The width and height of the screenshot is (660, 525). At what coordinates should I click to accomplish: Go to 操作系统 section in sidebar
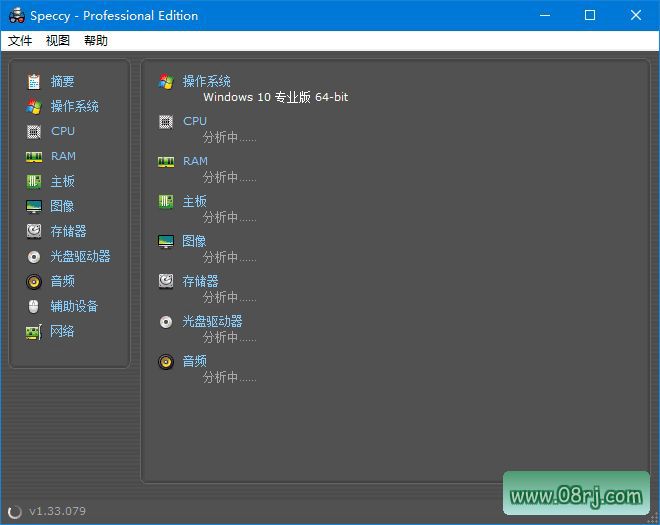75,106
